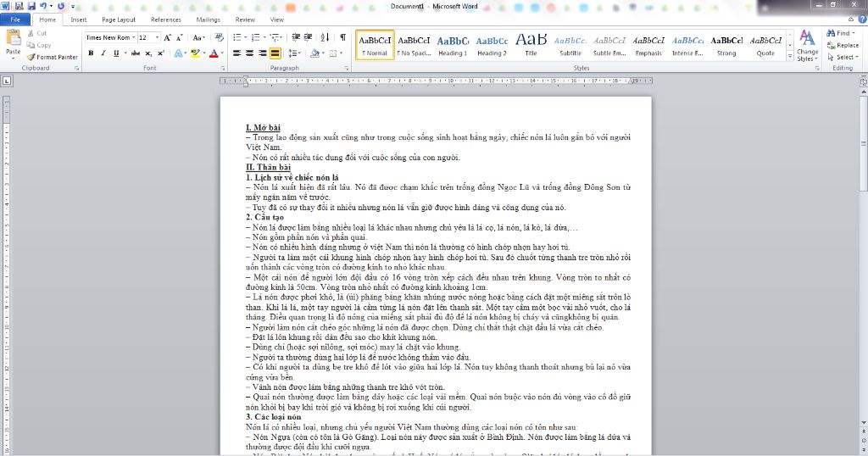Align text to the left
The image size is (868, 456).
(237, 53)
